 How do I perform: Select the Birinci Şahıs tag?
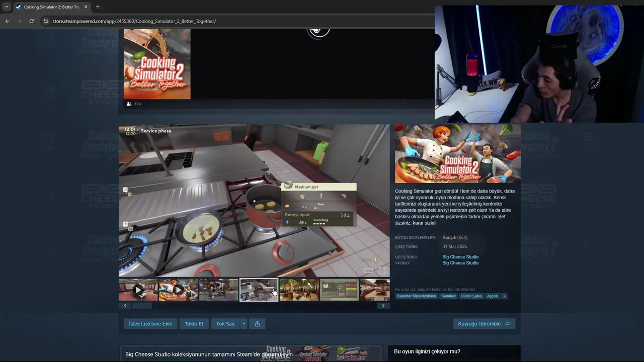(x=471, y=296)
